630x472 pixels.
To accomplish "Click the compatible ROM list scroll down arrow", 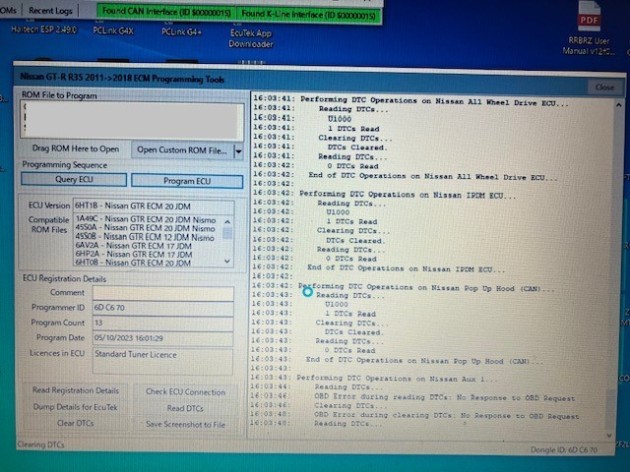I will (227, 262).
